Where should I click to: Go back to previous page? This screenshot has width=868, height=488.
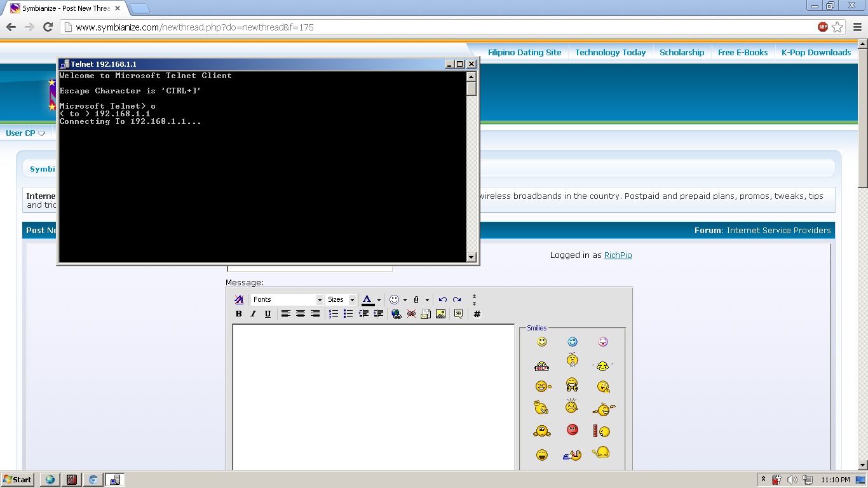(x=11, y=27)
